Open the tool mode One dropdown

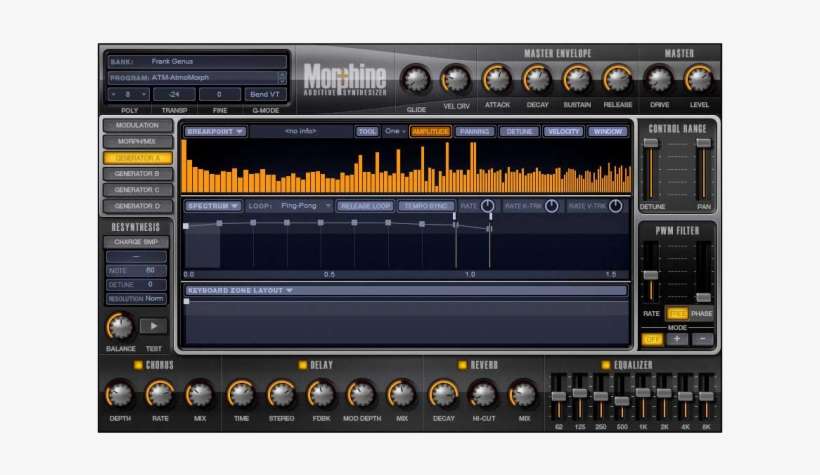point(395,132)
